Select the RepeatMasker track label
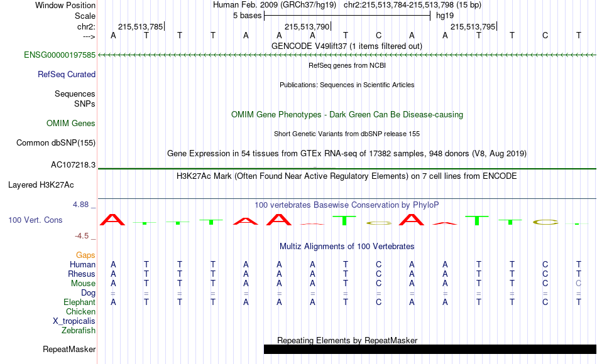Viewport: 597px width, 364px height. coord(69,349)
